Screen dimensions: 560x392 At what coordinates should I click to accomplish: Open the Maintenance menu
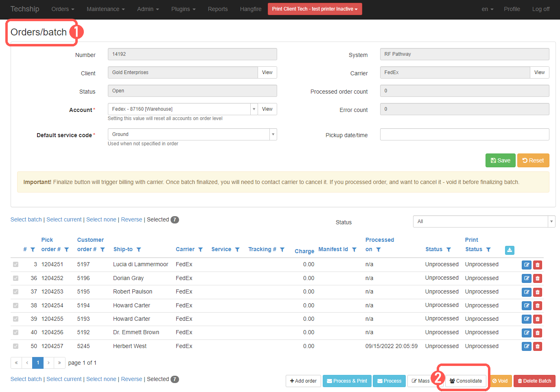(105, 9)
